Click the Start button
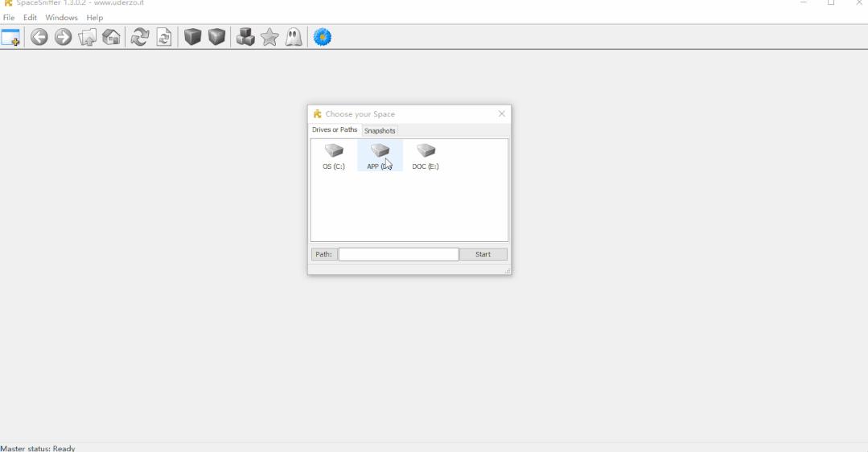Image resolution: width=868 pixels, height=452 pixels. (x=483, y=254)
